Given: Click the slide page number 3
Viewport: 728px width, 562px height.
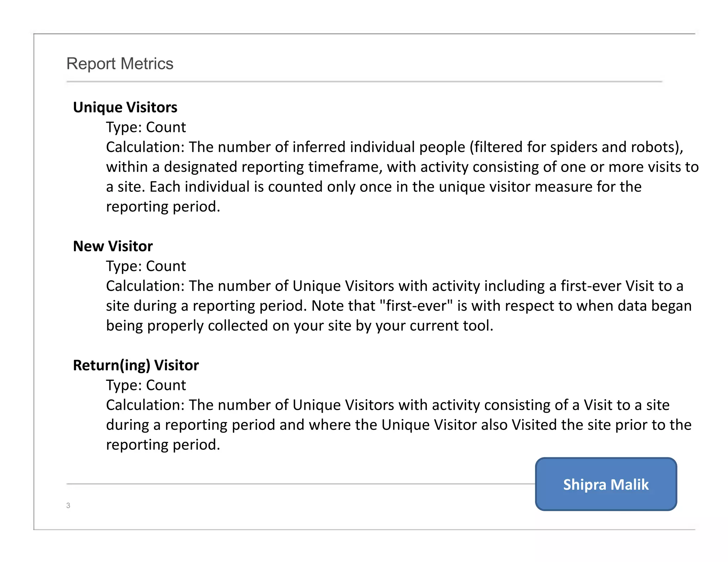Looking at the screenshot, I should tap(68, 506).
